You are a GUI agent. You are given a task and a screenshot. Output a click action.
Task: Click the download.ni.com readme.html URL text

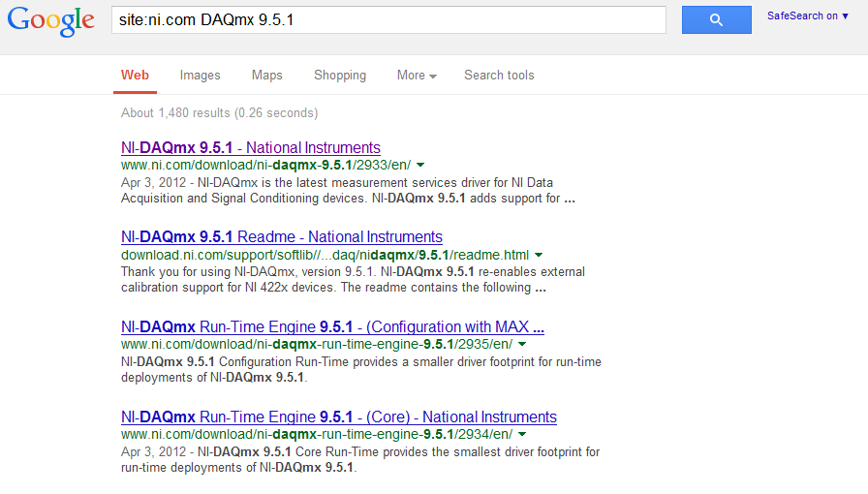(x=325, y=256)
